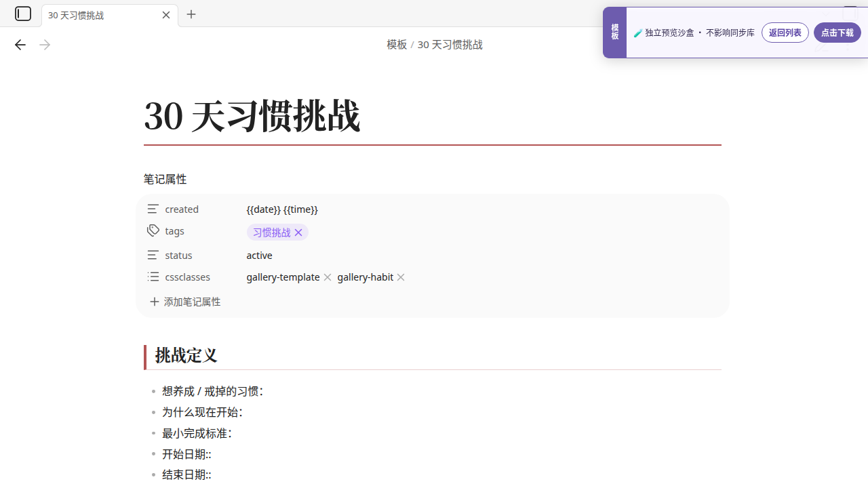868x488 pixels.
Task: Click the 笔记属性 heading
Action: coord(165,179)
